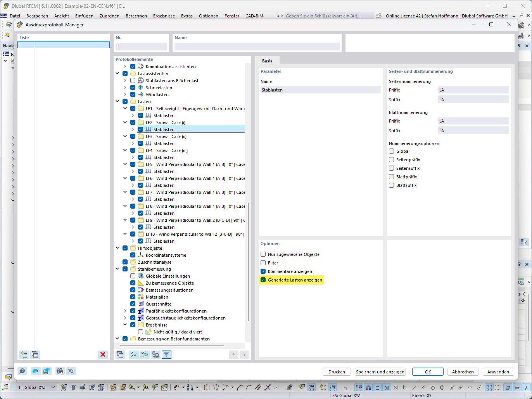
Task: Click the Speichern und anzeigen button
Action: click(380, 371)
